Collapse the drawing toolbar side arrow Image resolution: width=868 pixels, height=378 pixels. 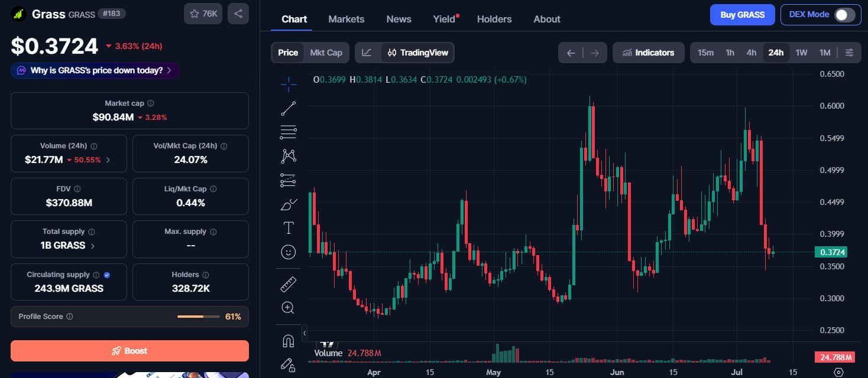tap(305, 334)
